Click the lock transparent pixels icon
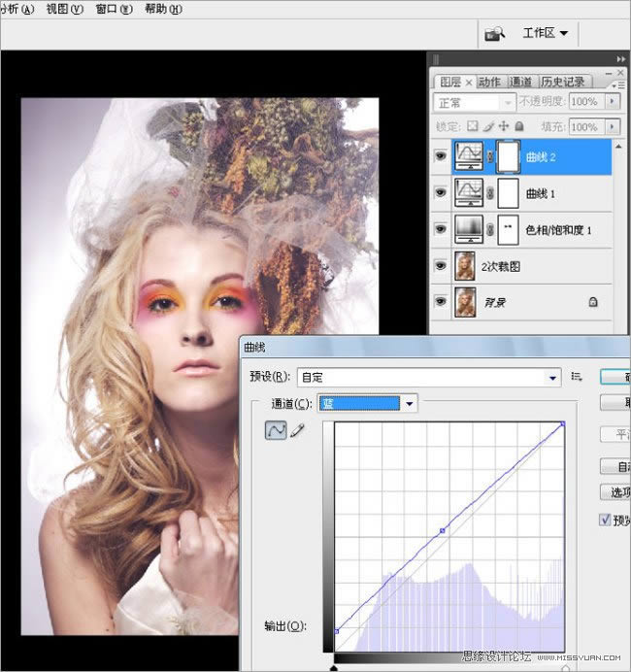Screen dimensions: 631x672 click(473, 126)
